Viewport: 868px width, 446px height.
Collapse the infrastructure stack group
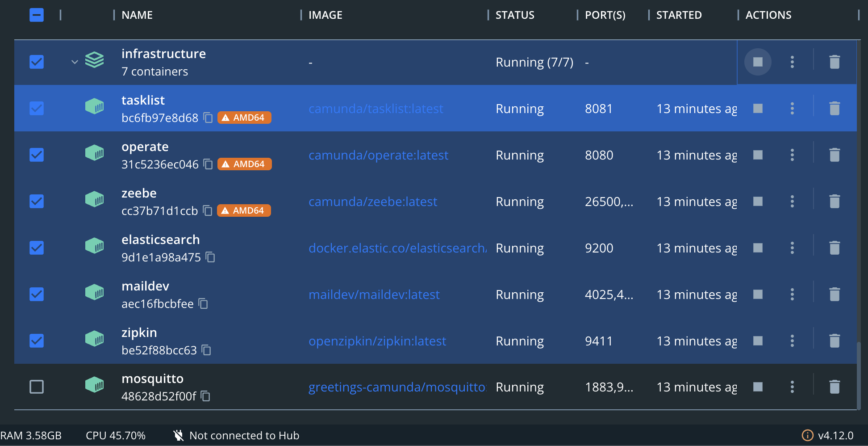point(75,62)
